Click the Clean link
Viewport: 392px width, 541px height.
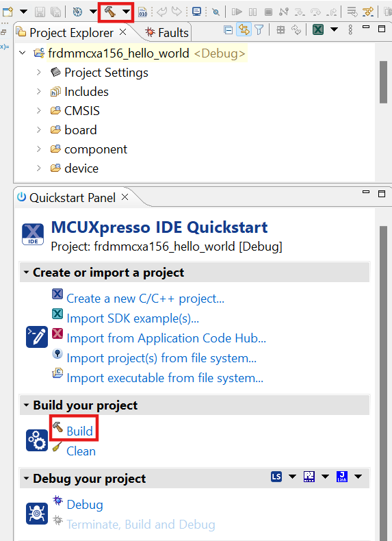tap(81, 451)
